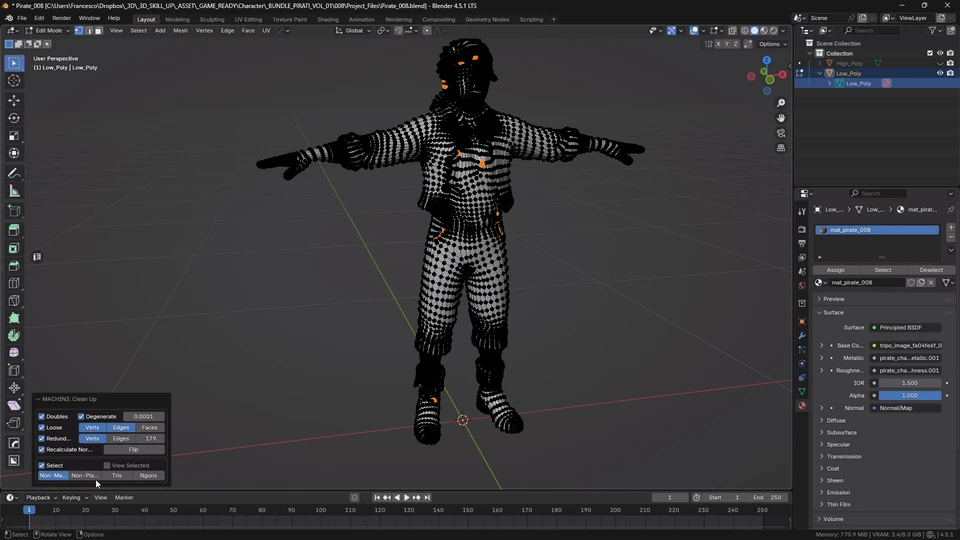
Task: Open the Playback dropdown in timeline
Action: 42,498
